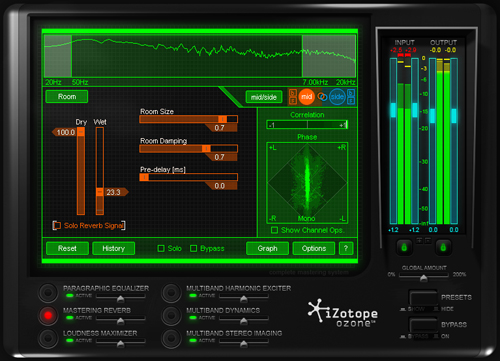Click the mid/side mode button
Viewport: 500px width, 361px height.
[264, 97]
